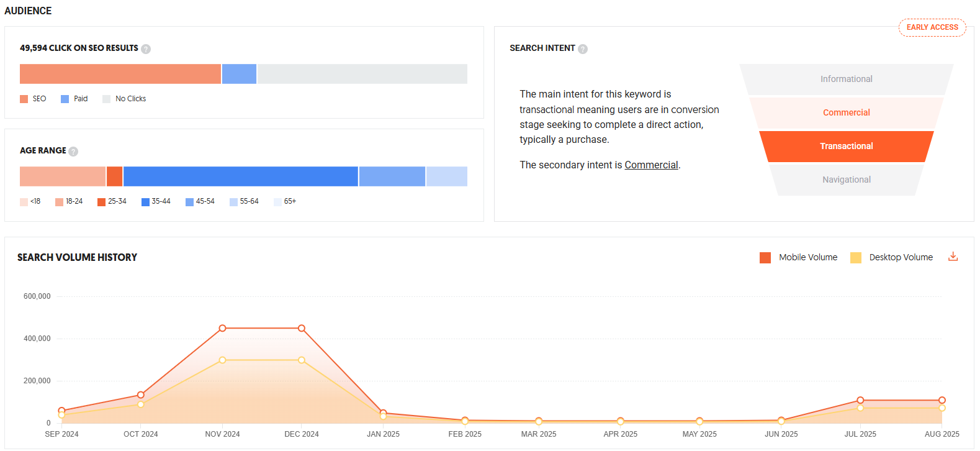Click the Paid blue bar segment

[239, 74]
